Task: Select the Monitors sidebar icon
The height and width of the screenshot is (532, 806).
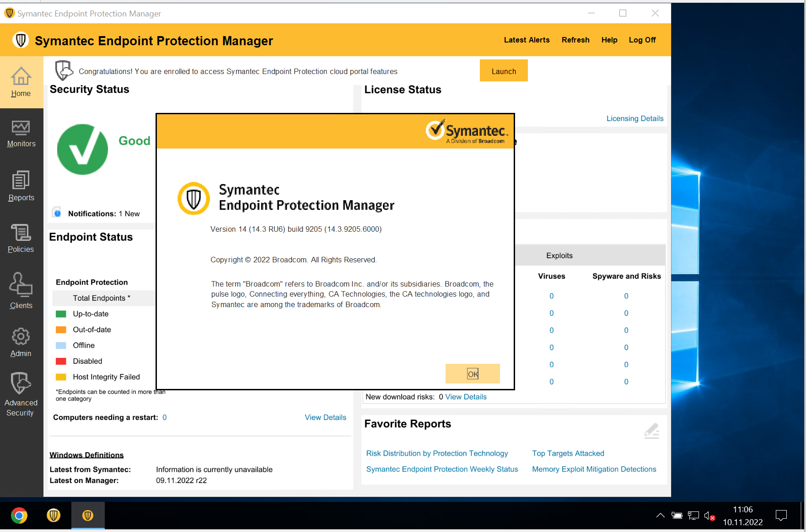Action: click(x=21, y=133)
